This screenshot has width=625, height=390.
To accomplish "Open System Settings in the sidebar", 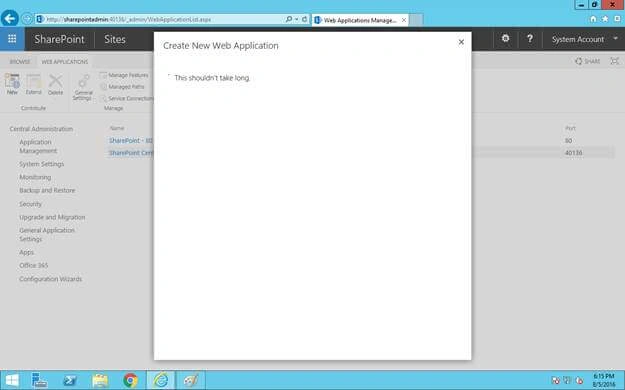I will [x=41, y=164].
